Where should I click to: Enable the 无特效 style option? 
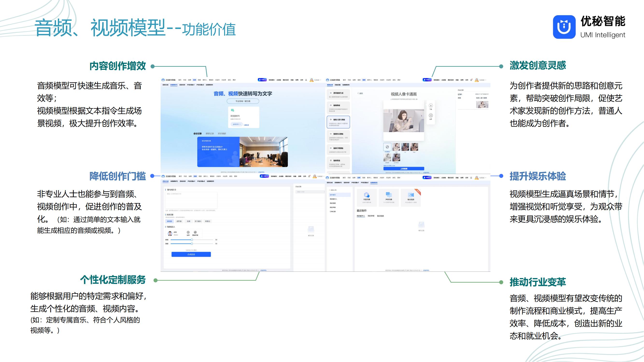point(388,147)
